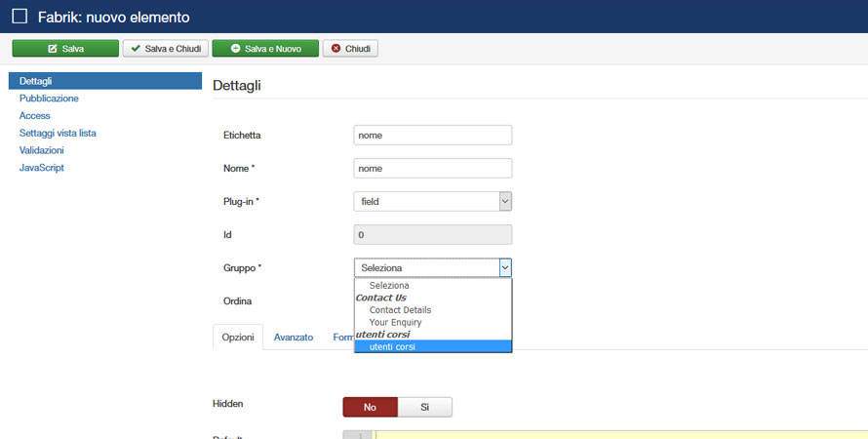Click the Gruppo dropdown showing Seleziona

tap(433, 268)
